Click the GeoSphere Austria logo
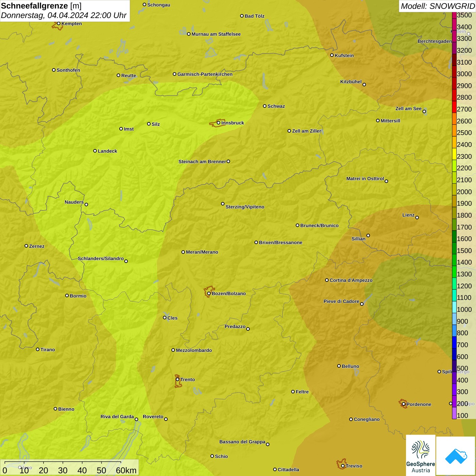 coord(421,456)
